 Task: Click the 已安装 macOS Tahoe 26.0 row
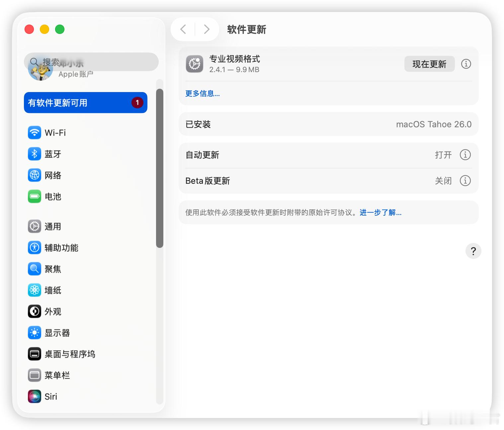pyautogui.click(x=329, y=124)
